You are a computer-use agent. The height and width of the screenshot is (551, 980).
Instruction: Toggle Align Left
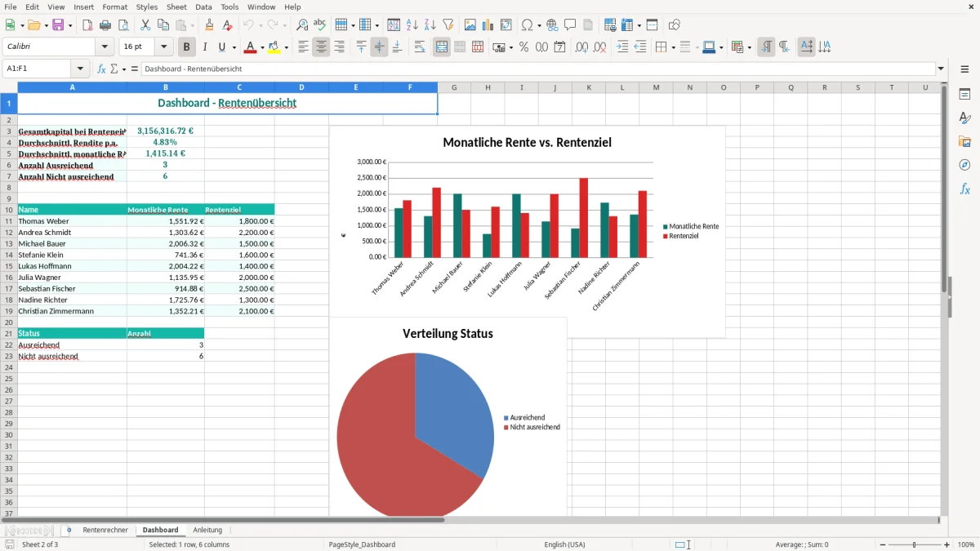(x=303, y=47)
